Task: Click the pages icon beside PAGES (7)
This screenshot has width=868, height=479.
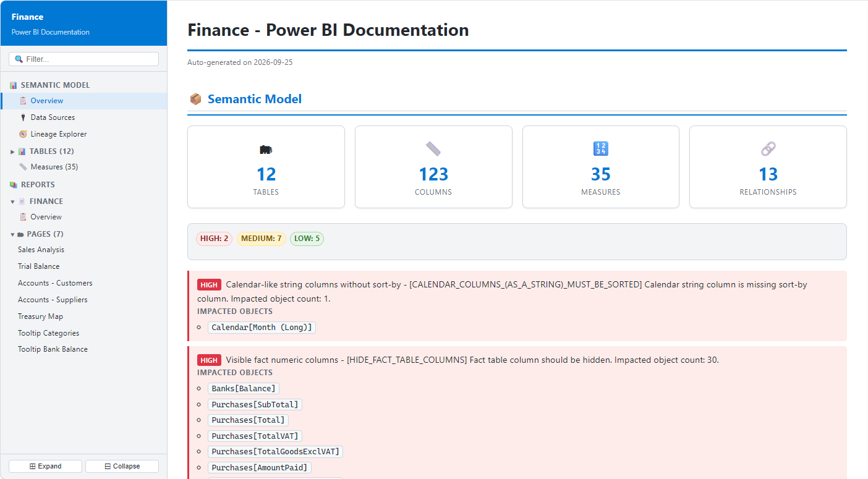Action: pos(20,234)
